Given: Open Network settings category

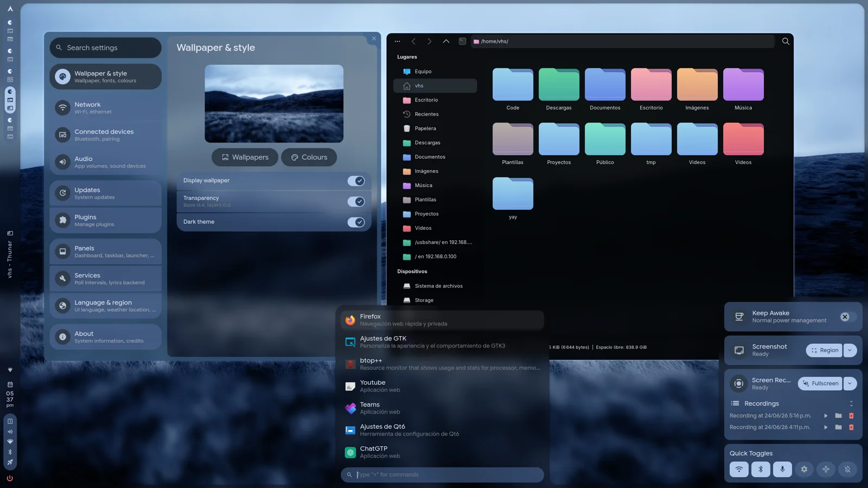Looking at the screenshot, I should click(x=106, y=107).
